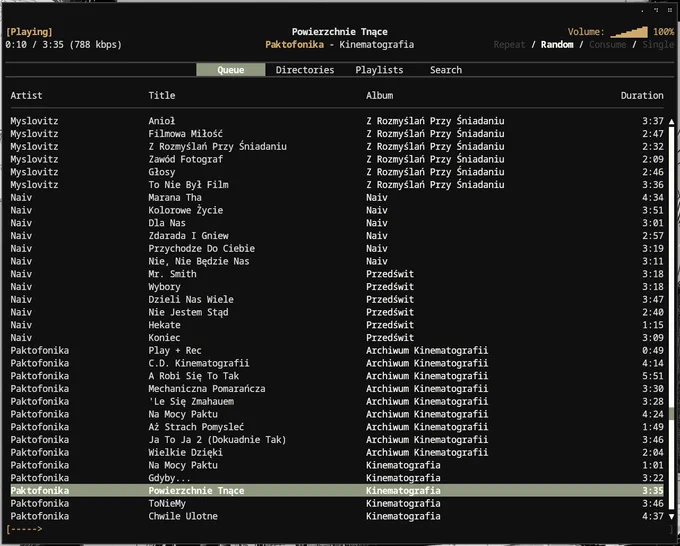Click the 100% volume value
Screen dimensions: 680x546
point(664,32)
